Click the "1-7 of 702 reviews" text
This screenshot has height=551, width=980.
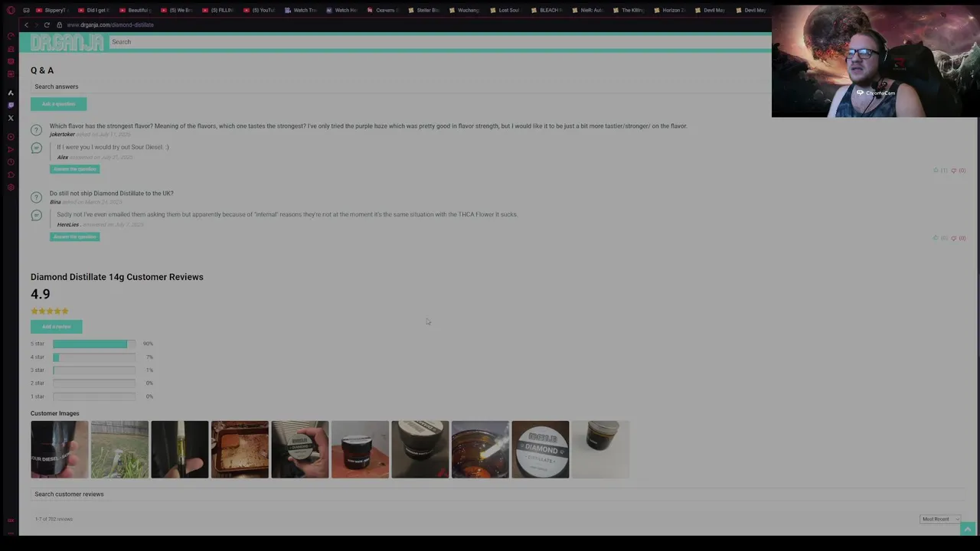coord(54,520)
